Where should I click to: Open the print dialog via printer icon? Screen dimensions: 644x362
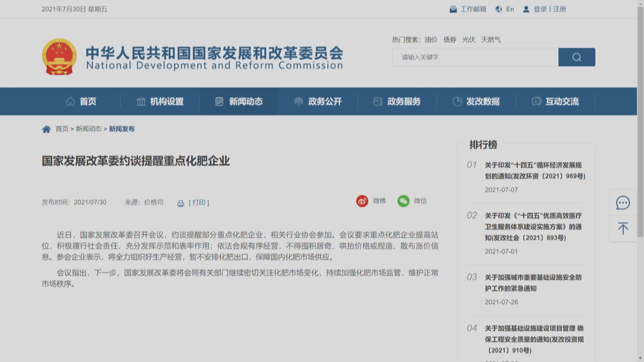coord(181,202)
